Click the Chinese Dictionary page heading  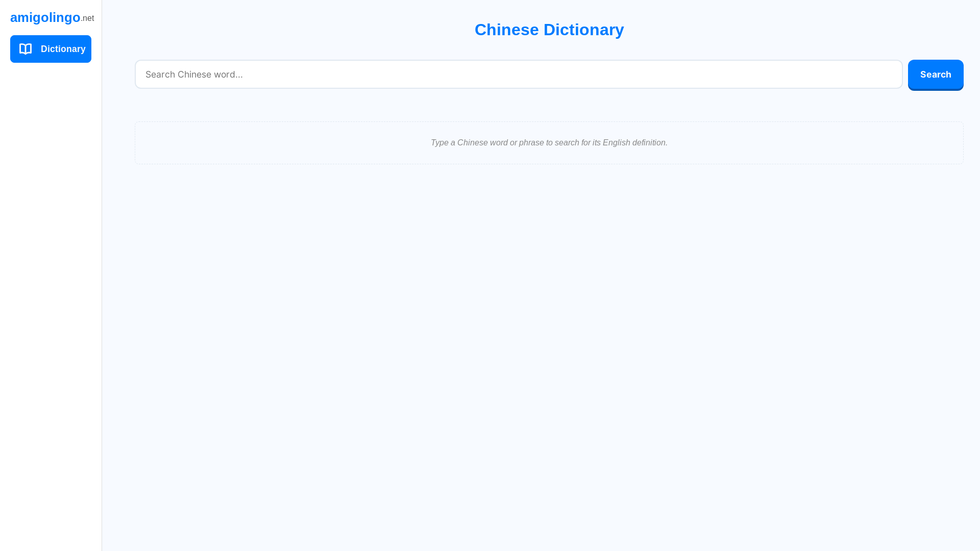549,30
